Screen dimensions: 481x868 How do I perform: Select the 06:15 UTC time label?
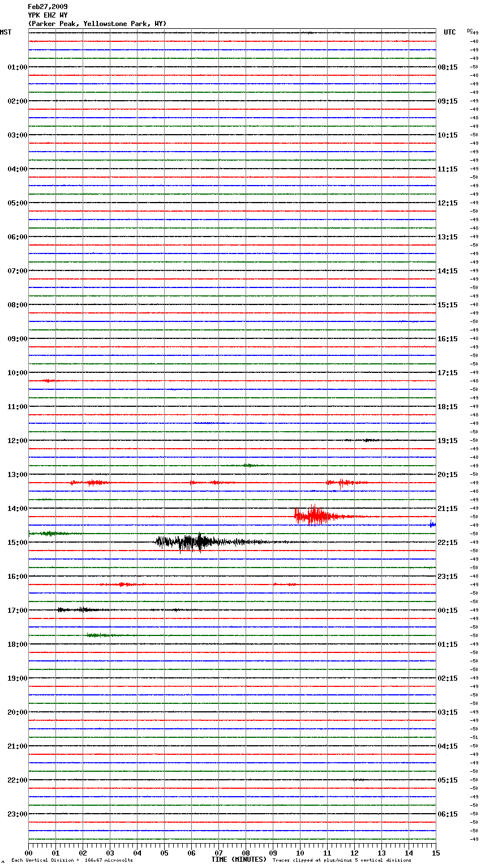pyautogui.click(x=448, y=814)
